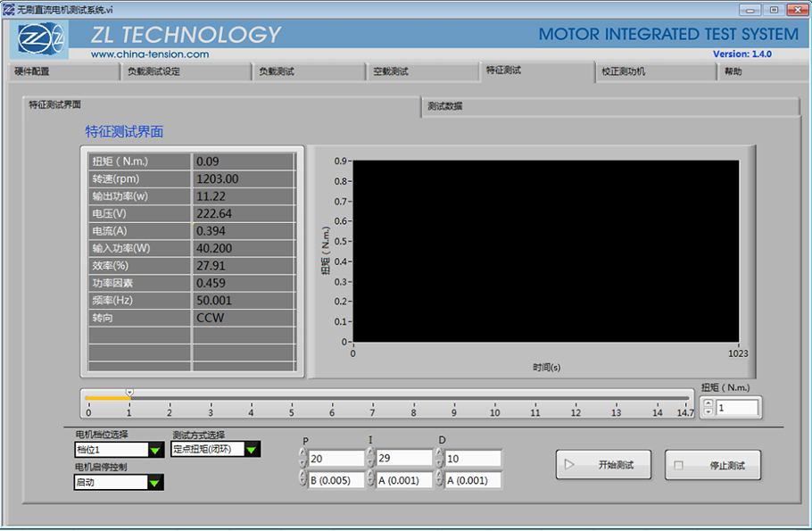Screen dimensions: 812x531
Task: Open the 启动 start-stop control dropdown
Action: coord(110,483)
